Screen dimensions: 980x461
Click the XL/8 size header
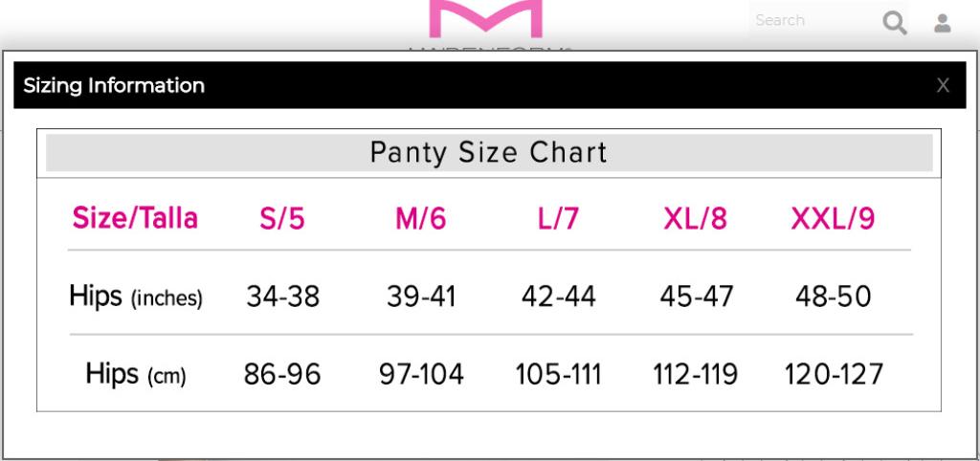coord(695,219)
